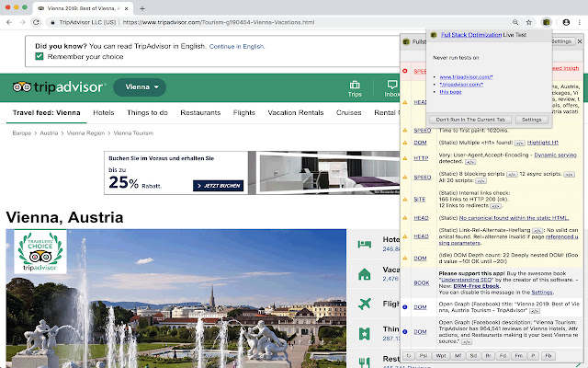
Task: Click the Hotels bed icon
Action: [x=364, y=245]
